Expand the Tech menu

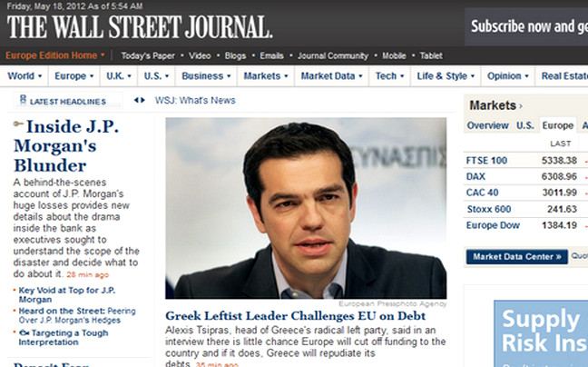coord(389,76)
